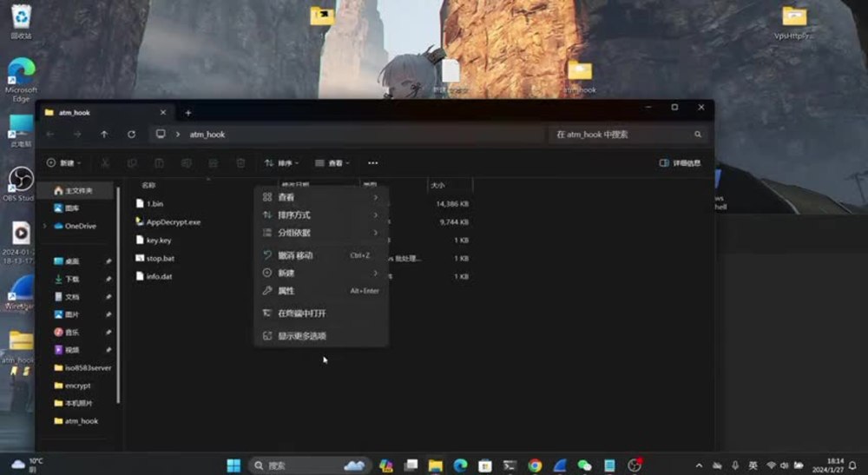
Task: Open iso8583server folder in sidebar
Action: click(x=82, y=367)
